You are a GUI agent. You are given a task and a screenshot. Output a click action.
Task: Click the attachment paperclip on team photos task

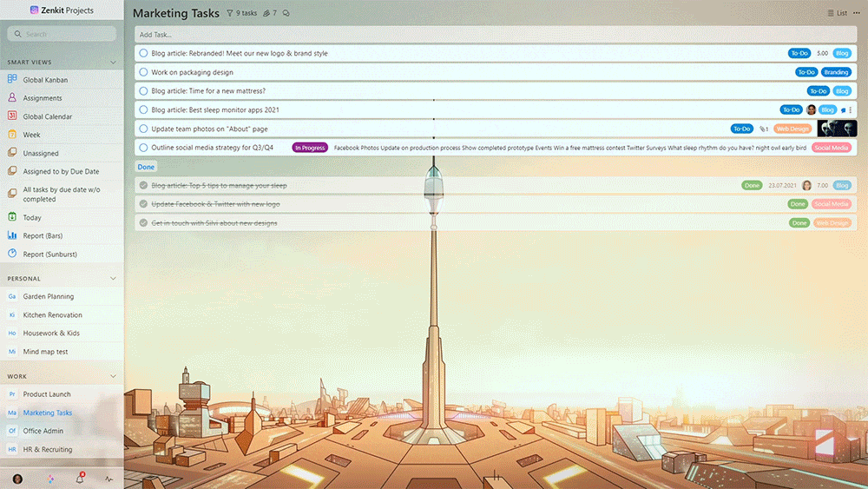[x=763, y=129]
